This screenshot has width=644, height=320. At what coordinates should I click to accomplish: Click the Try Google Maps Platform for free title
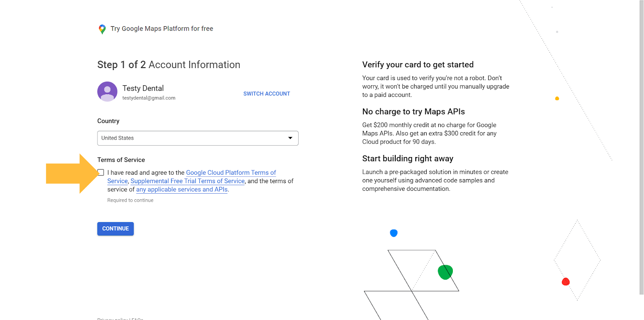(162, 29)
